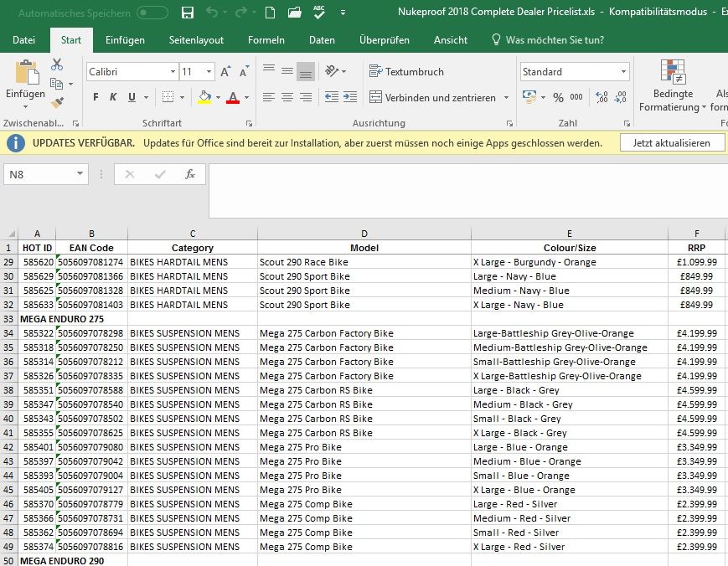This screenshot has height=566, width=728.
Task: Open the Datei menu tab
Action: pyautogui.click(x=24, y=40)
